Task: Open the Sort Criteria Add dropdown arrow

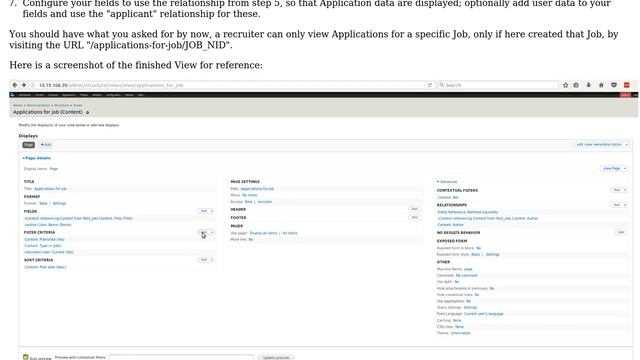Action: 212,260
